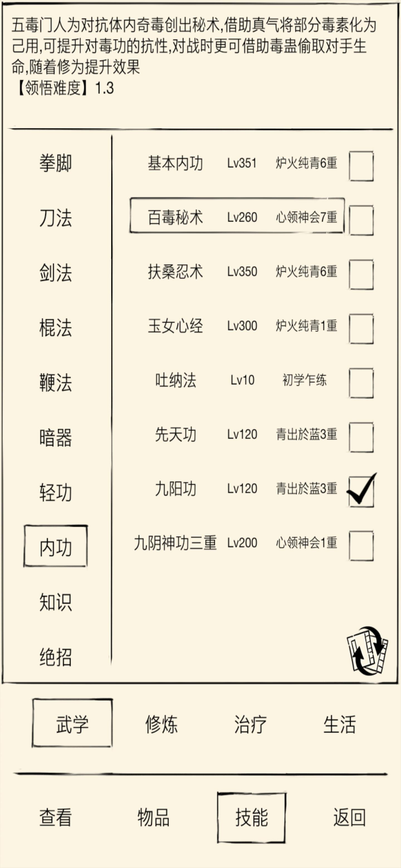Click the 返回 button
Screen dimensions: 401x868
pos(349,817)
